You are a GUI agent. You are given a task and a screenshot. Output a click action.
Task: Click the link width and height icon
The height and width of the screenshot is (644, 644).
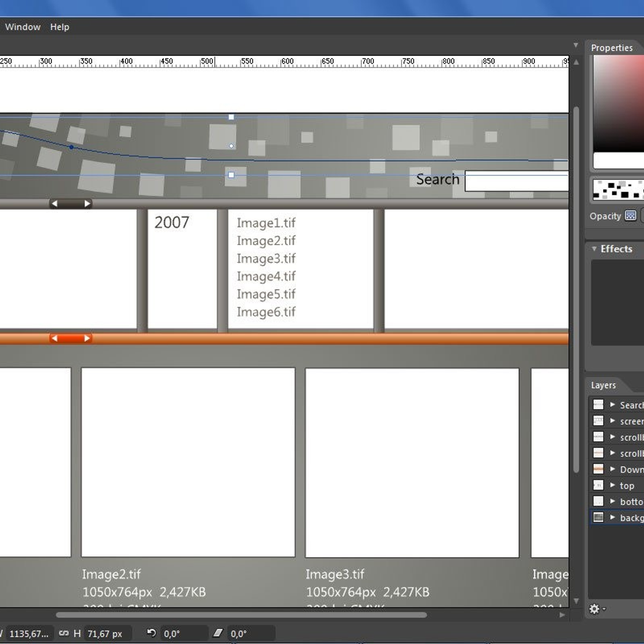point(64,633)
